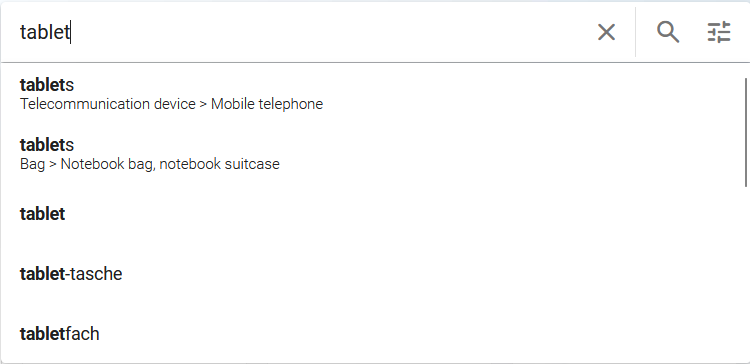Pick the 'tablet-tasche' suggestion
This screenshot has height=364, width=750.
pos(373,274)
